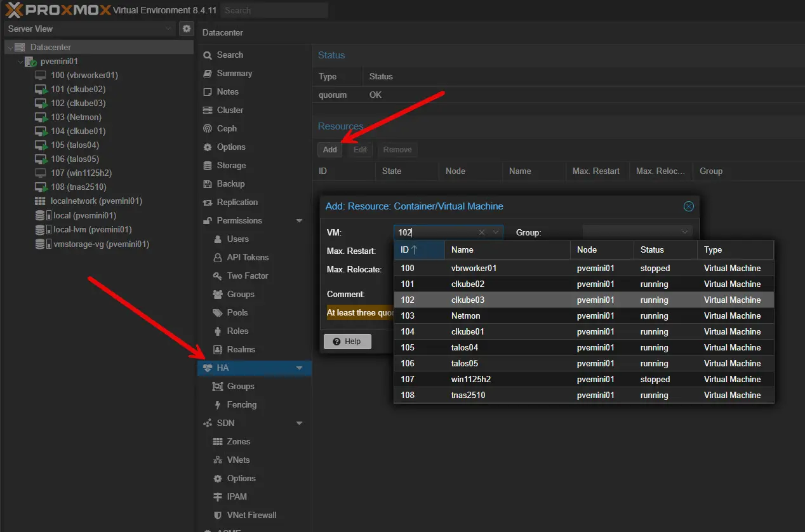
Task: Collapse the Permissions section arrow
Action: (x=300, y=221)
